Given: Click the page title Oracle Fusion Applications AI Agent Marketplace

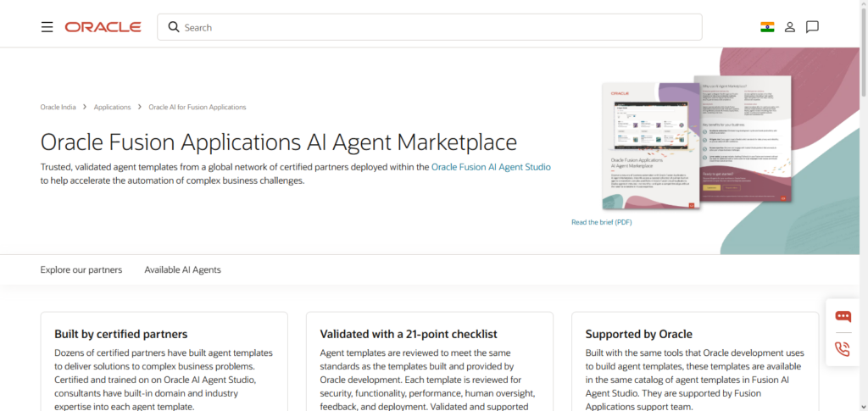Looking at the screenshot, I should [x=278, y=142].
